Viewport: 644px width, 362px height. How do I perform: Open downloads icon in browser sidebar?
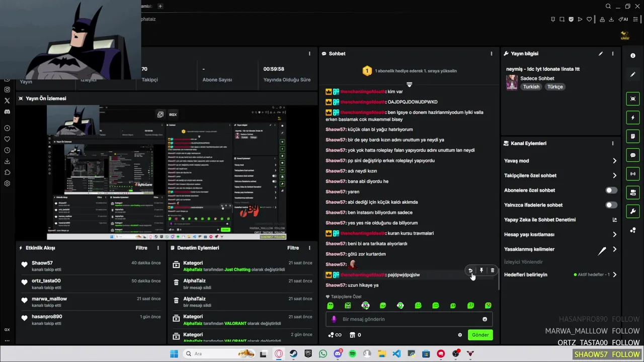[7, 161]
